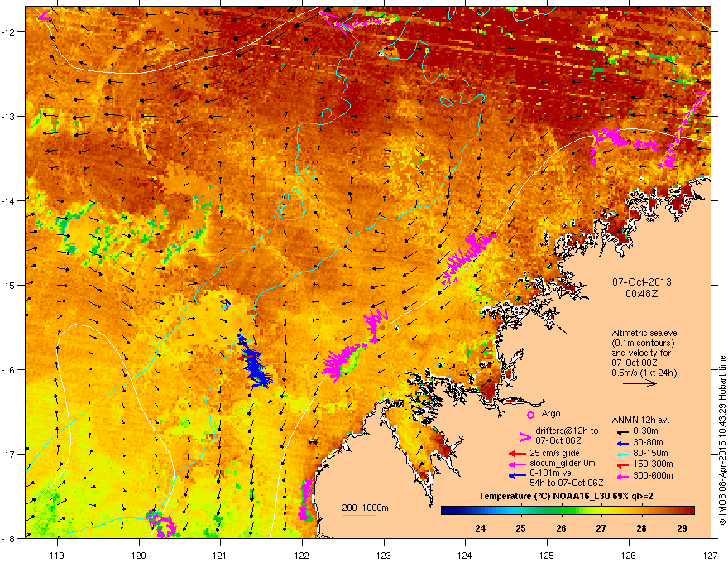Click the longitude axis label 126

coord(629,555)
